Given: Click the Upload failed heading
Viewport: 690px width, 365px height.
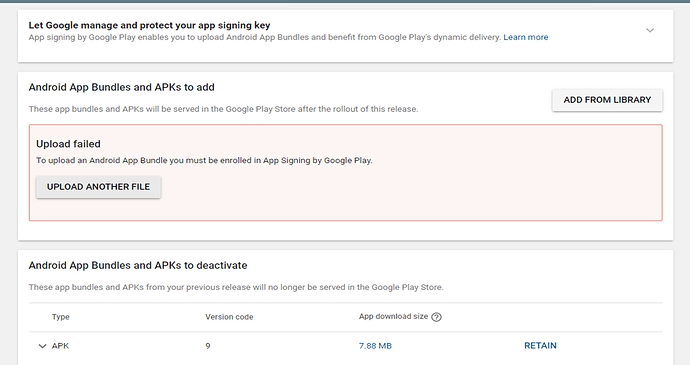Looking at the screenshot, I should point(68,144).
